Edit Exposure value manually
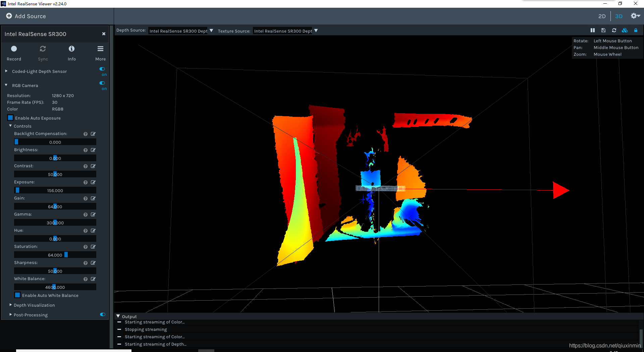Screen dimensions: 644x352 pyautogui.click(x=93, y=182)
